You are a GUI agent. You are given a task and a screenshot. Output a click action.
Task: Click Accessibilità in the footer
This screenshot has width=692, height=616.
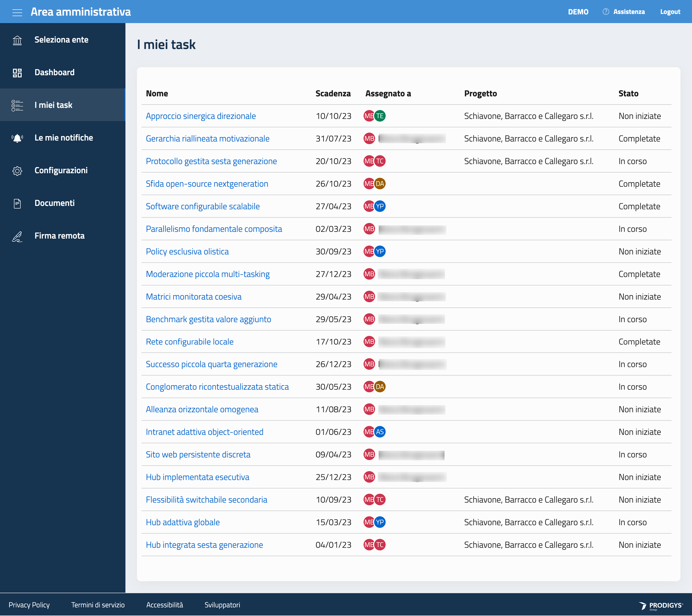click(x=165, y=605)
